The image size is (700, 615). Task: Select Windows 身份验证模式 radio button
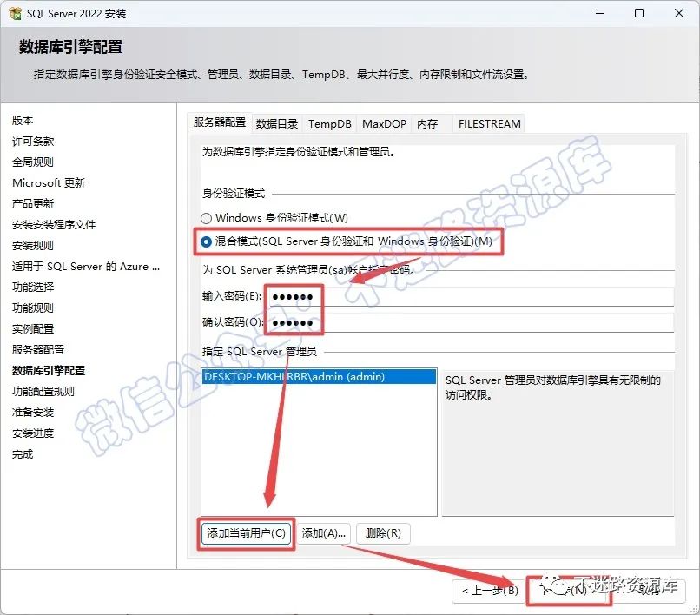tap(206, 218)
